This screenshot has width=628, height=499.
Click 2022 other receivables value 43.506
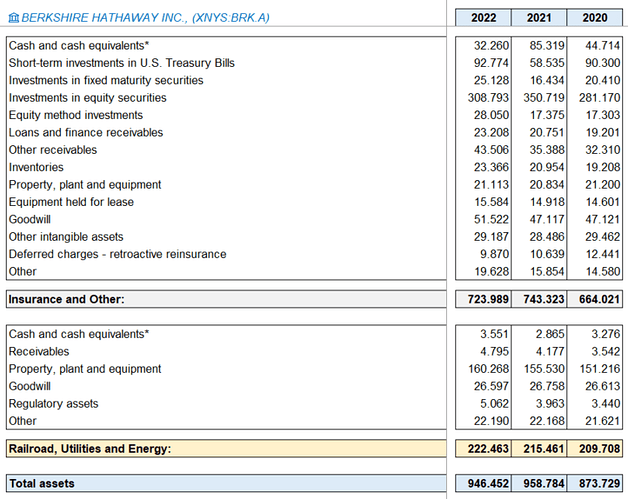click(x=491, y=150)
